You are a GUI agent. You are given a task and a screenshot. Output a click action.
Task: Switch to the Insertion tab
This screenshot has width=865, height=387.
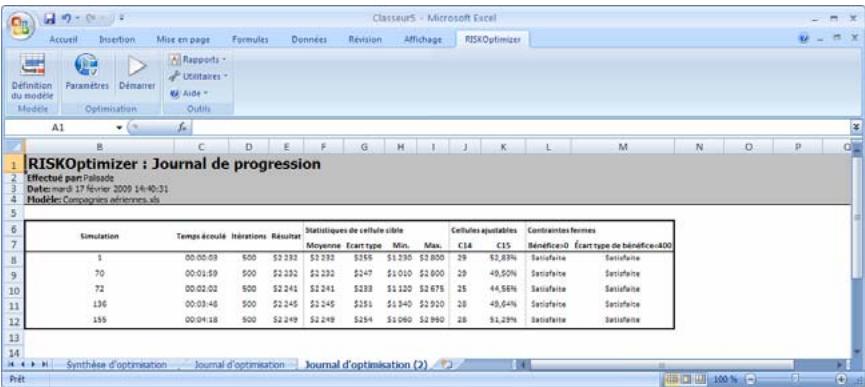click(118, 40)
